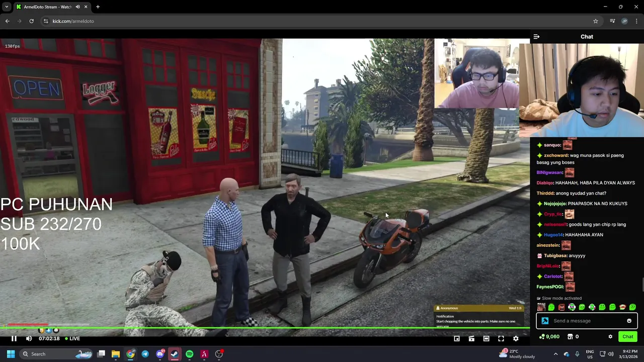Open the hammer badge in chat input
The image size is (644, 362).
coord(545,321)
